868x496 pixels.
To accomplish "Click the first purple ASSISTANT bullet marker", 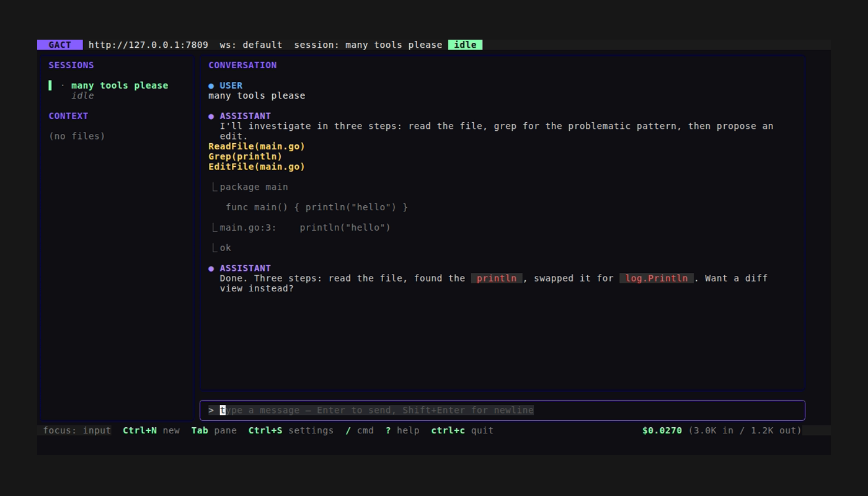I will tap(211, 116).
